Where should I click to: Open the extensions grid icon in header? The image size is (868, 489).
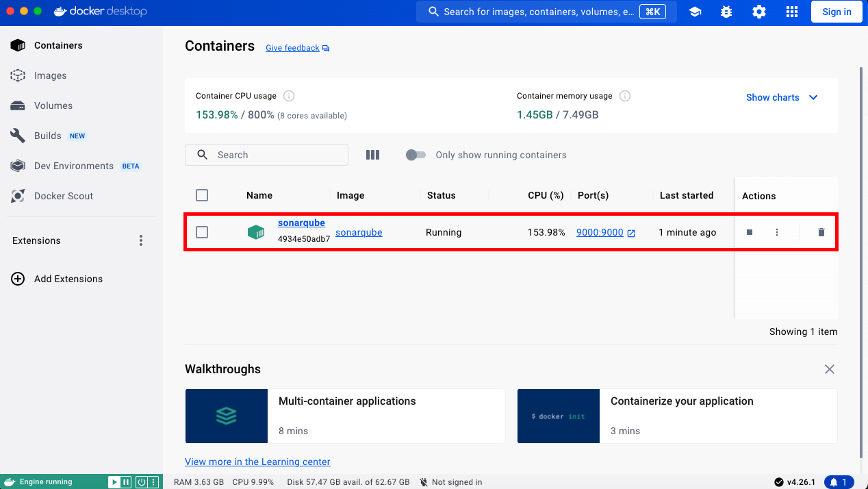(791, 12)
